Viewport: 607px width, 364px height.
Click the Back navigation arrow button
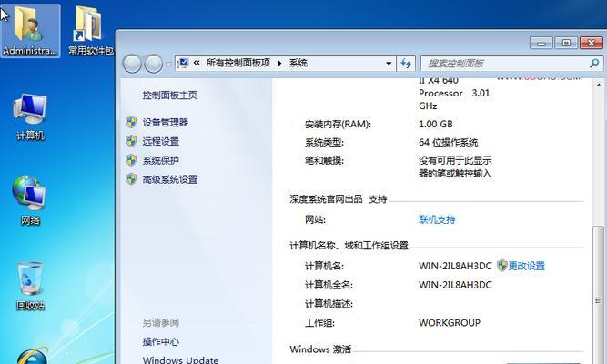(132, 64)
